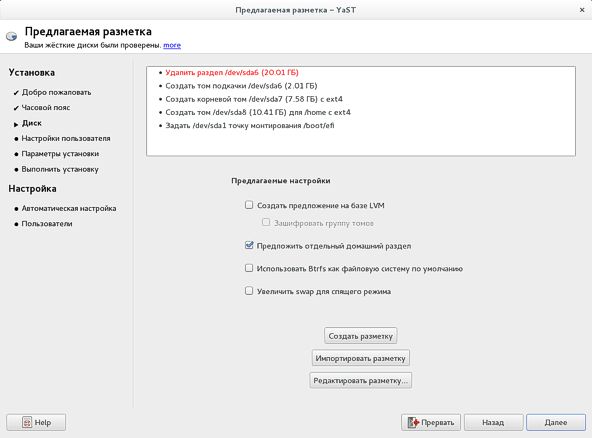Check Увеличить swap для спящего режима
The width and height of the screenshot is (592, 438).
coord(249,290)
